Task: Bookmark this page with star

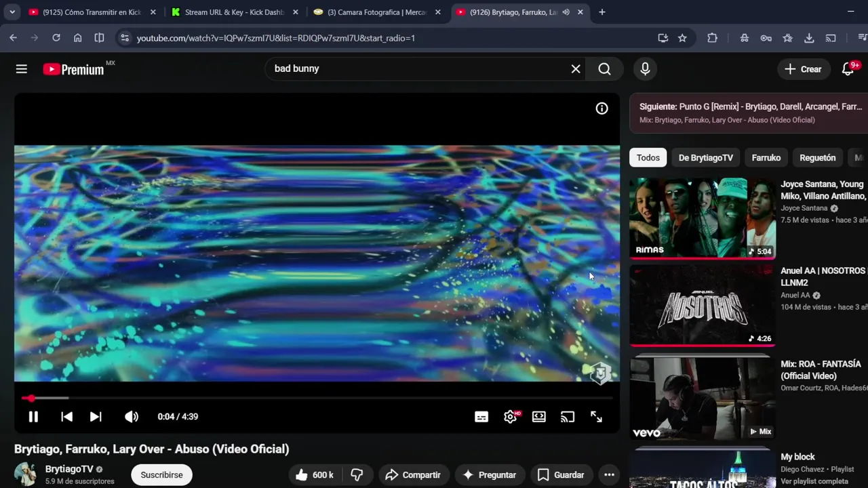Action: pos(682,38)
